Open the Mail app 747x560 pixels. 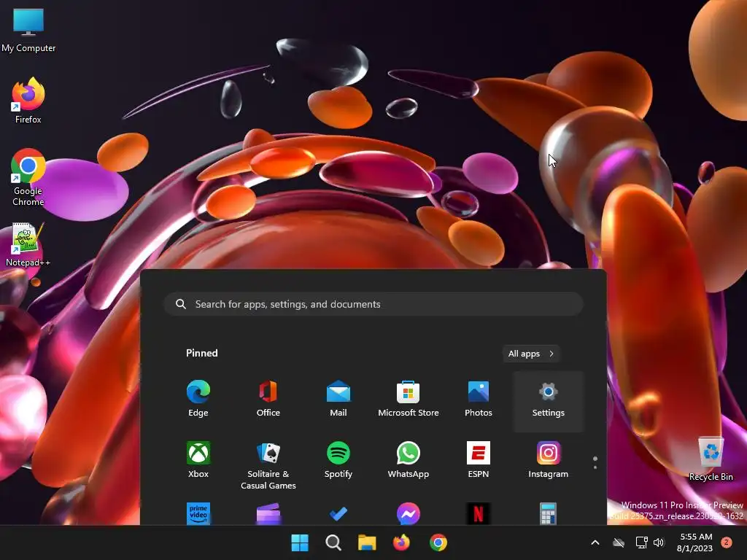338,399
